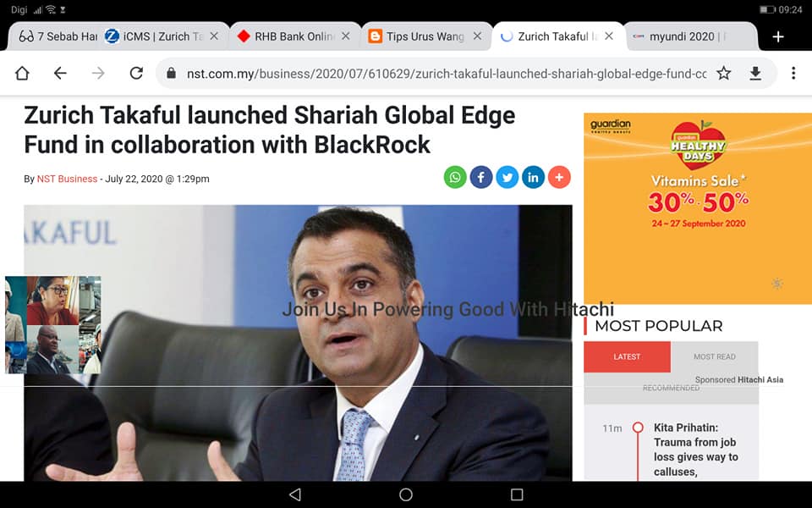Tap the article main photo
This screenshot has width=812, height=508.
click(298, 343)
